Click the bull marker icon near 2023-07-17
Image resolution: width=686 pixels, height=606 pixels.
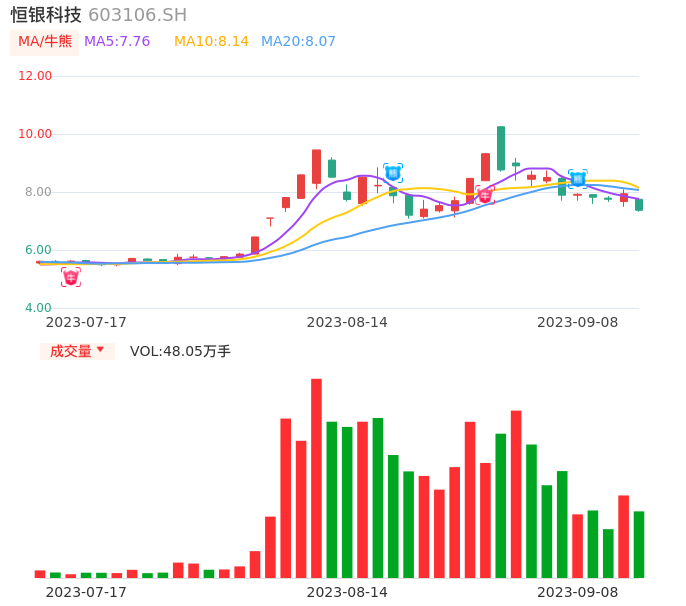tap(71, 277)
